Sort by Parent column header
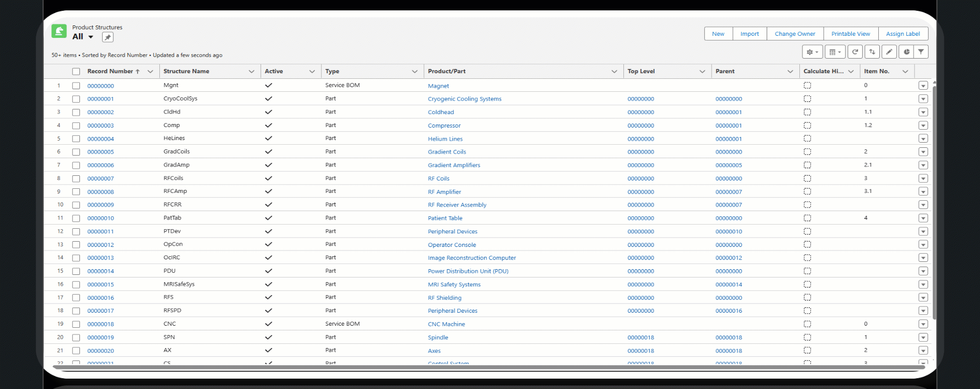Screen dimensions: 980x389 coord(725,72)
